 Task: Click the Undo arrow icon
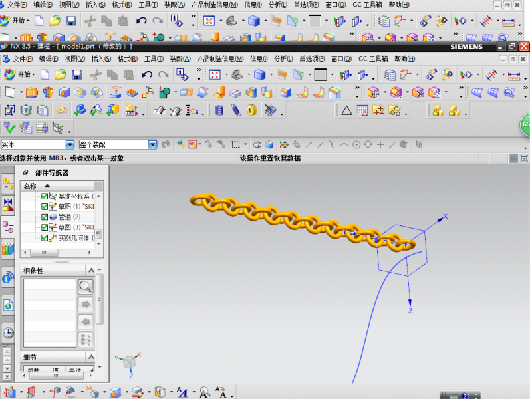click(x=147, y=74)
